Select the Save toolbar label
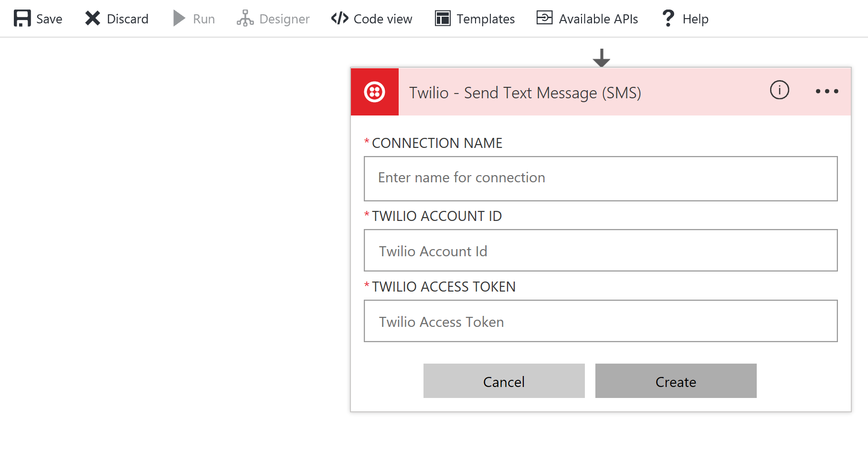Image resolution: width=868 pixels, height=460 pixels. coord(49,19)
